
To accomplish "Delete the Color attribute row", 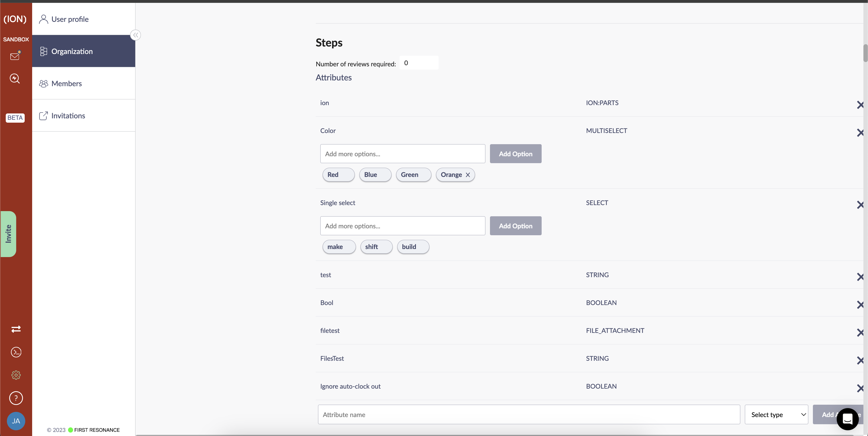I will click(x=860, y=132).
